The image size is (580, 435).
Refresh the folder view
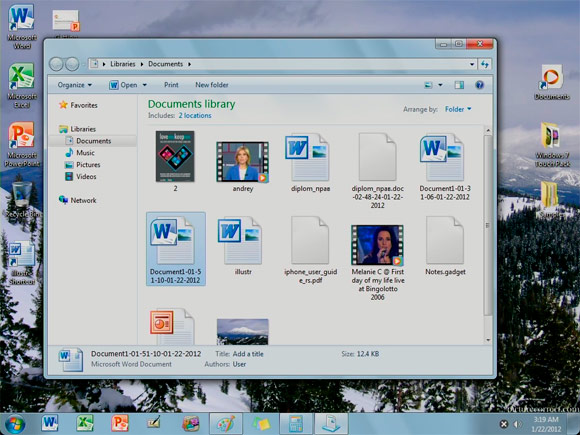(x=485, y=64)
